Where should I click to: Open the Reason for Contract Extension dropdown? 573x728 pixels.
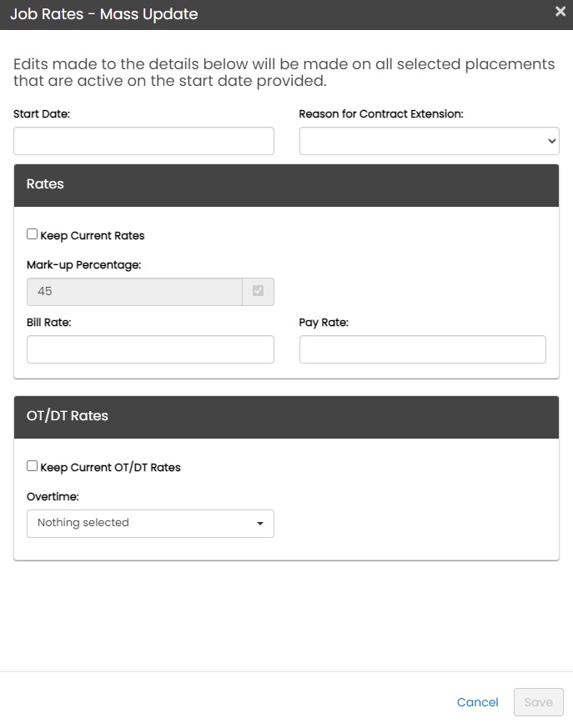(x=429, y=141)
